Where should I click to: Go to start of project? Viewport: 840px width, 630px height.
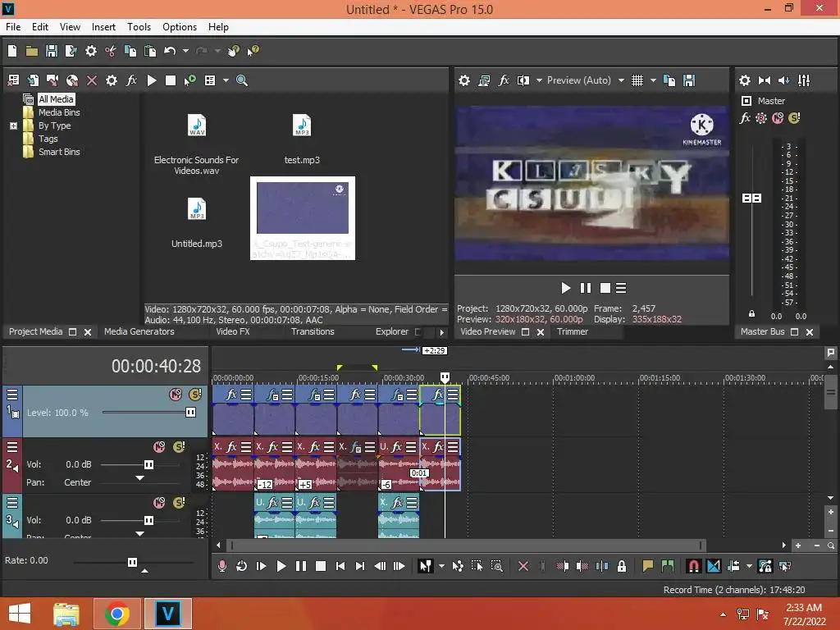pos(340,566)
